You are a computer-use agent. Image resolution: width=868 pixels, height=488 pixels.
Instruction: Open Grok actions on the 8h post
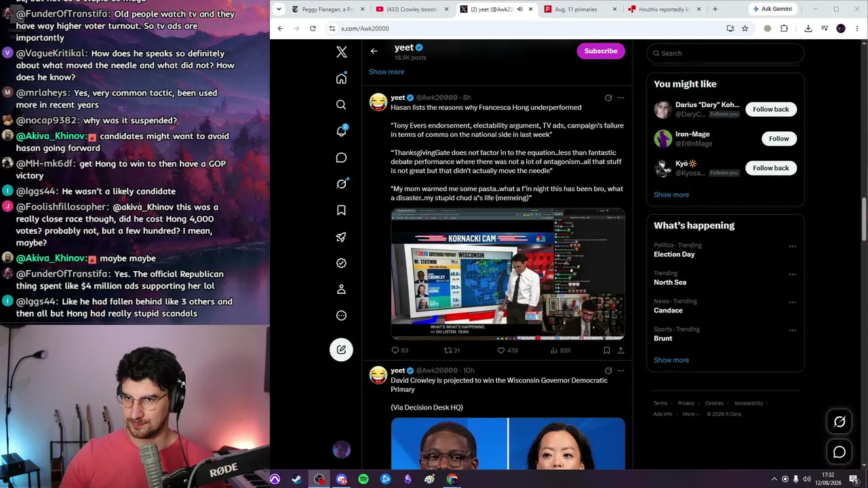[608, 98]
